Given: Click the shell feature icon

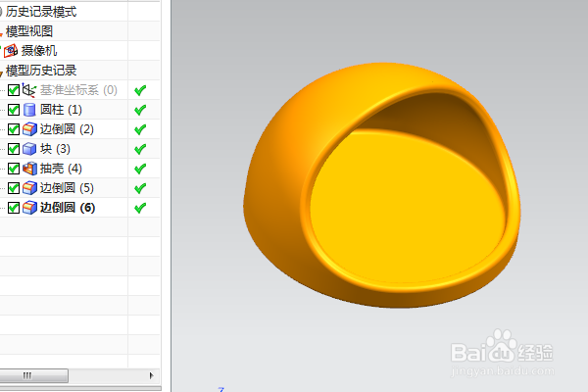Looking at the screenshot, I should point(29,169).
